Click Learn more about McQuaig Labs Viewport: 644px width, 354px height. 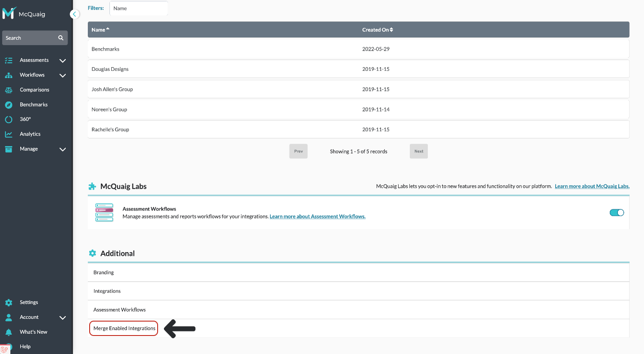[x=592, y=186]
